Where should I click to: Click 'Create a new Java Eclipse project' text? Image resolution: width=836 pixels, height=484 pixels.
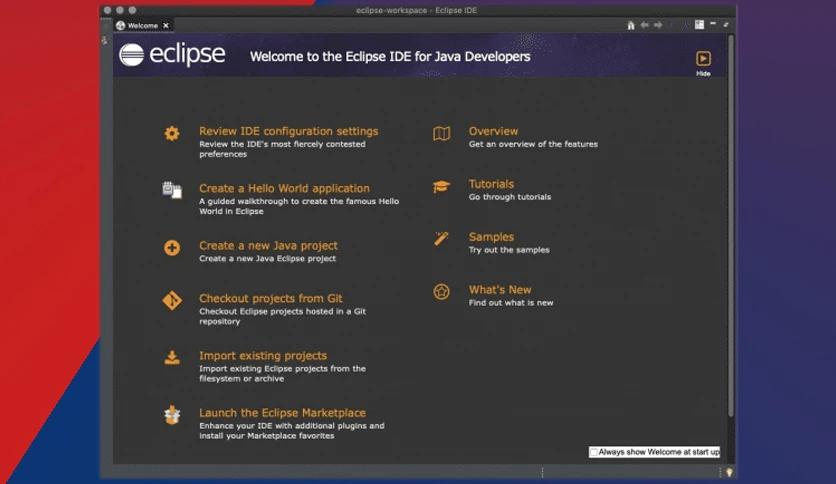pos(268,259)
